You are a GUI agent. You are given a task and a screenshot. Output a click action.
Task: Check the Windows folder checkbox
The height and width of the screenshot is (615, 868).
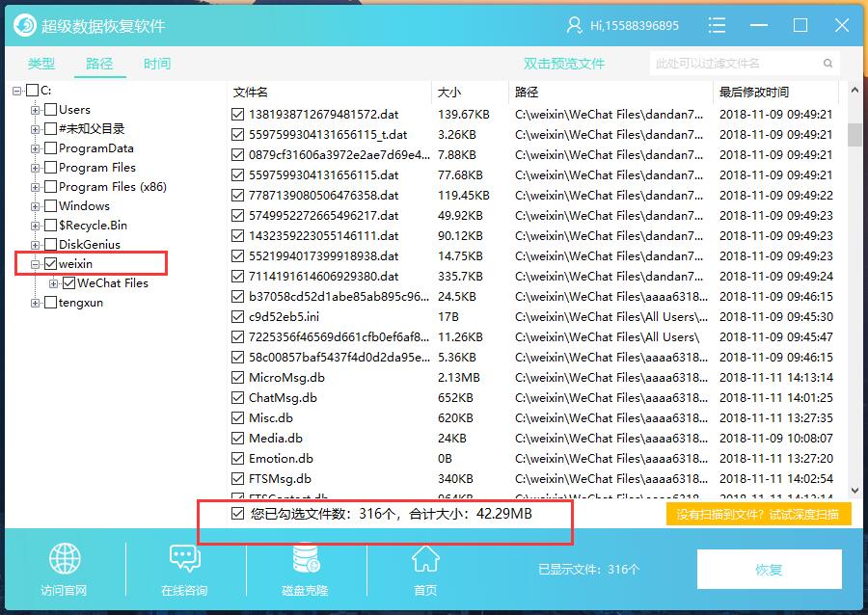(x=50, y=205)
